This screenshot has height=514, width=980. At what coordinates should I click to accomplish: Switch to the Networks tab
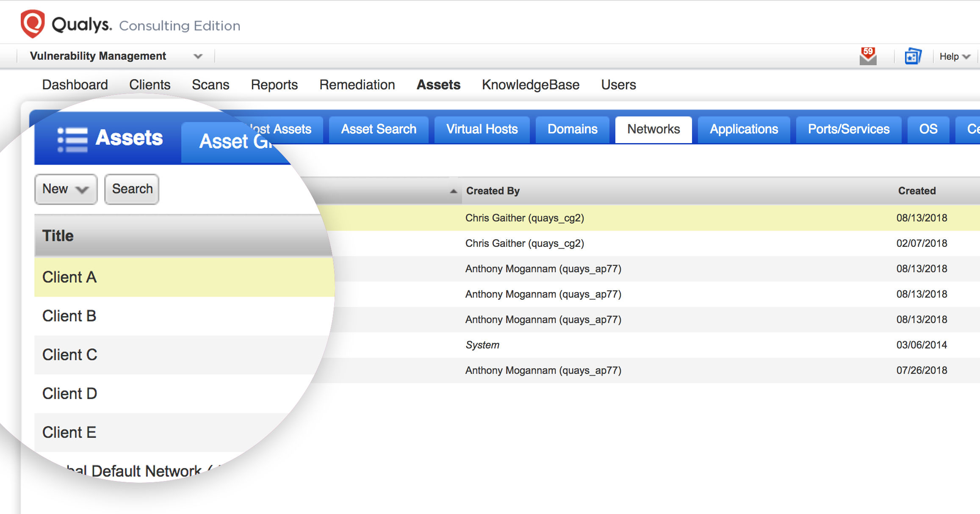[653, 129]
